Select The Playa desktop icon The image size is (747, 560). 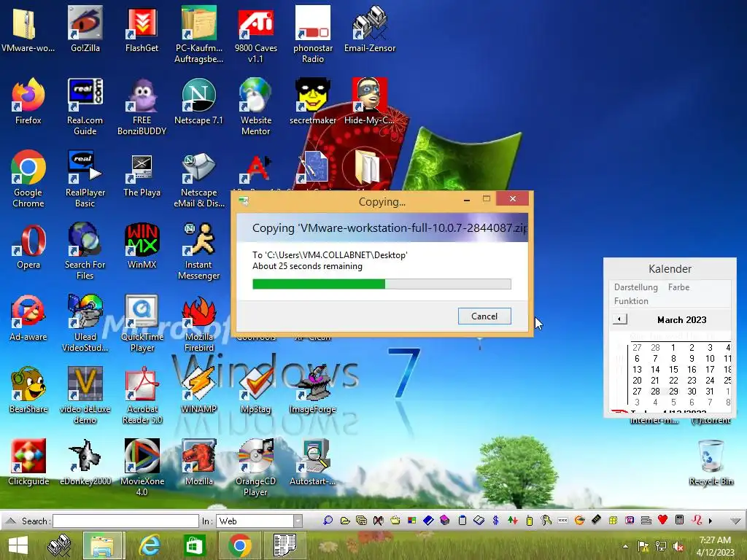[x=142, y=174]
